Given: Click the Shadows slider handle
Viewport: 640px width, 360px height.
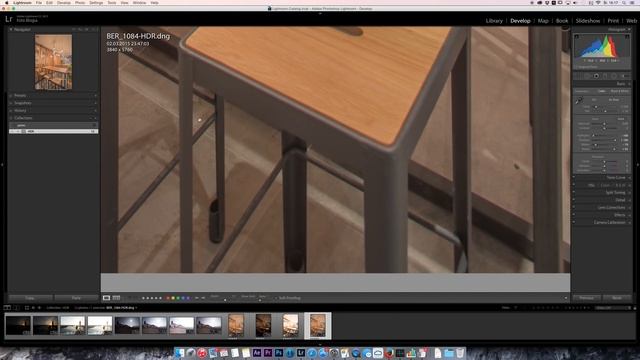Looking at the screenshot, I should coord(615,140).
